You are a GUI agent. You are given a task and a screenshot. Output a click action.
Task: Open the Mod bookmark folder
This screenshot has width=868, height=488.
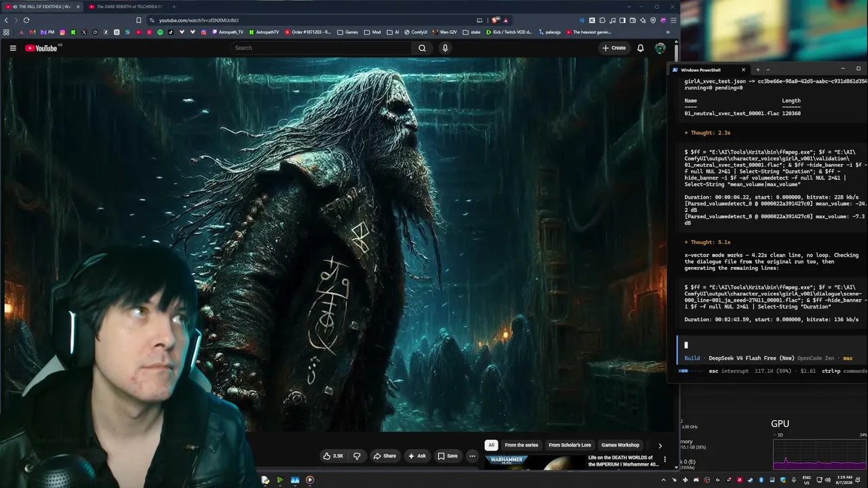[x=372, y=32]
